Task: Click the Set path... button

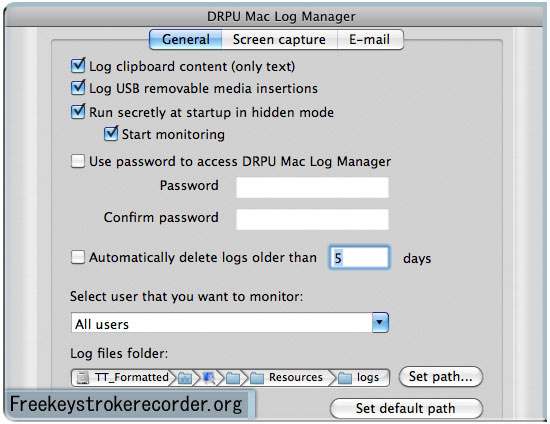Action: (x=441, y=377)
